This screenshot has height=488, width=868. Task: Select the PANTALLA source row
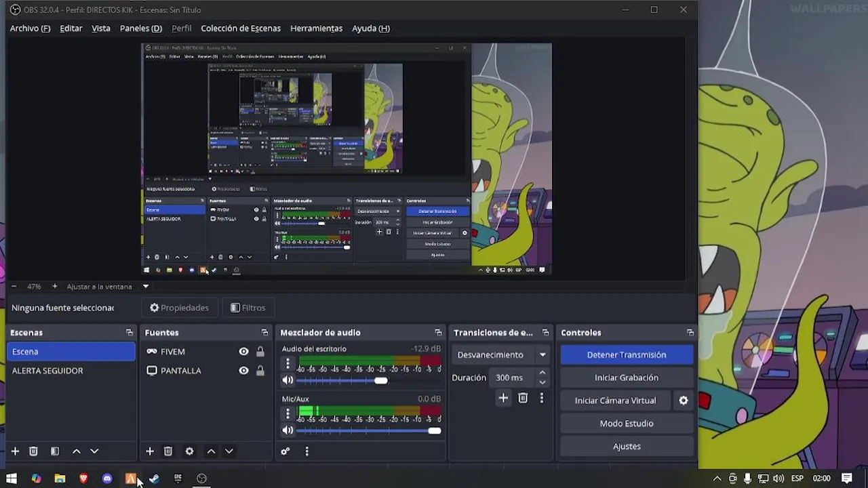(x=205, y=371)
